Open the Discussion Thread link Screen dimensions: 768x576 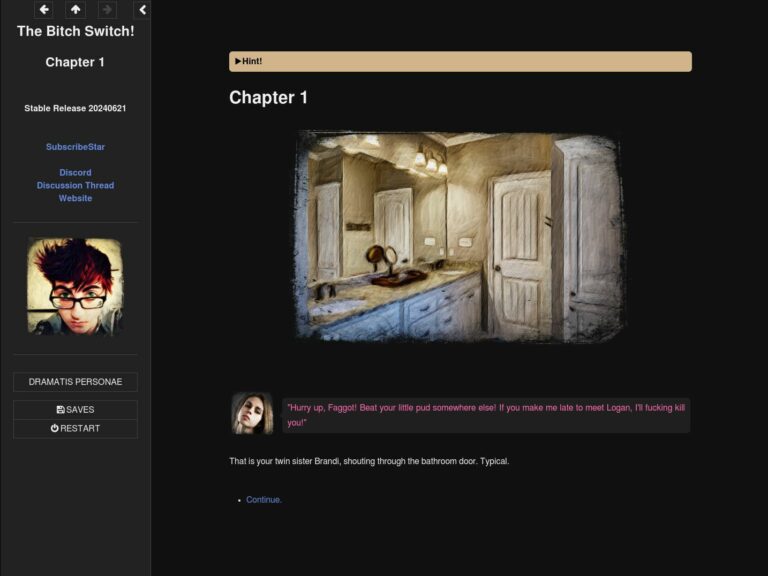coord(75,185)
